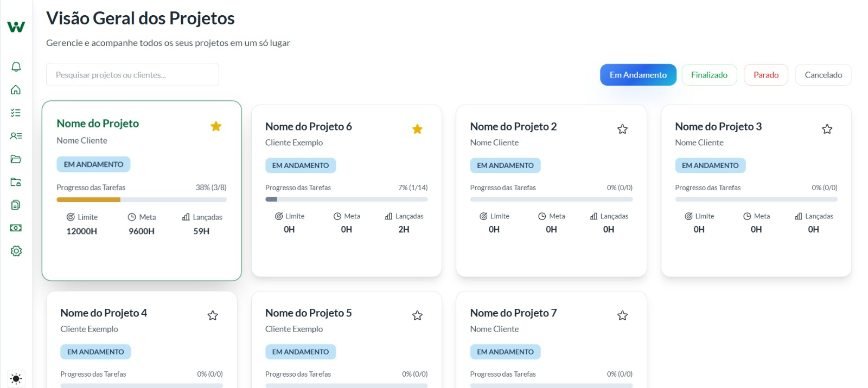This screenshot has height=388, width=868.
Task: Toggle light/dark theme sun icon
Action: click(x=16, y=378)
